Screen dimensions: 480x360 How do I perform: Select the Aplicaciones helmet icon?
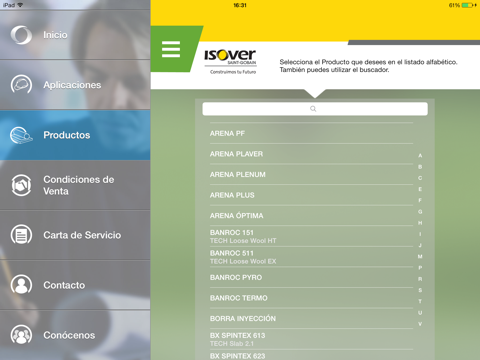coord(21,85)
